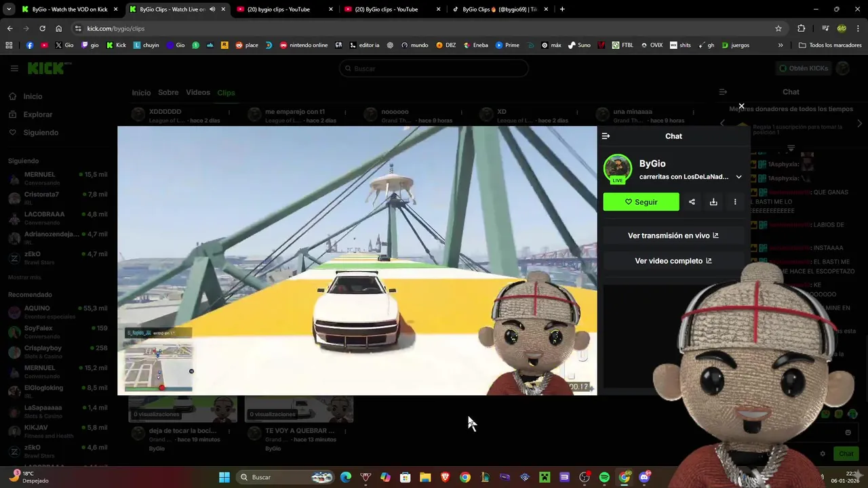Follow ByGio with Seguir button
The image size is (868, 488).
pyautogui.click(x=641, y=202)
